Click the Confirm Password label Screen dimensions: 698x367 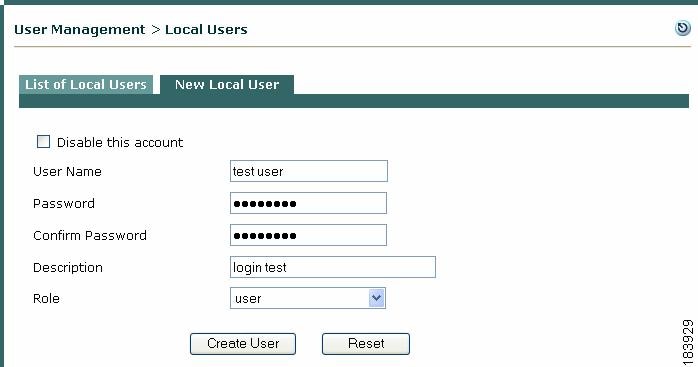coord(90,236)
